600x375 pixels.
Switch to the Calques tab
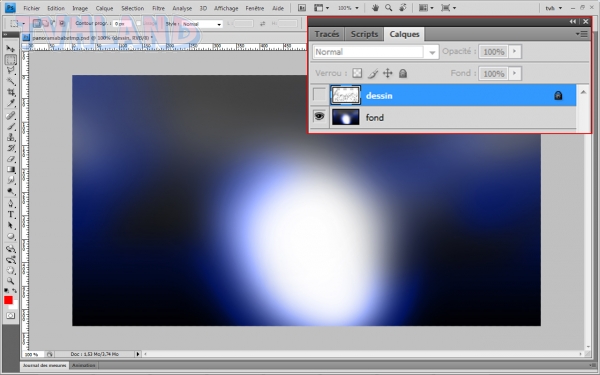click(x=404, y=34)
